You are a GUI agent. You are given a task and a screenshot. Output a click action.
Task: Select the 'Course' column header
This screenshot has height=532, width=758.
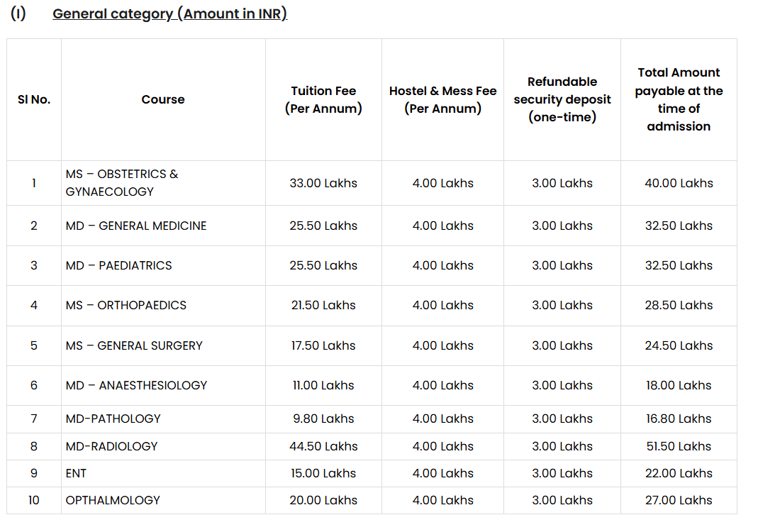[x=163, y=99]
